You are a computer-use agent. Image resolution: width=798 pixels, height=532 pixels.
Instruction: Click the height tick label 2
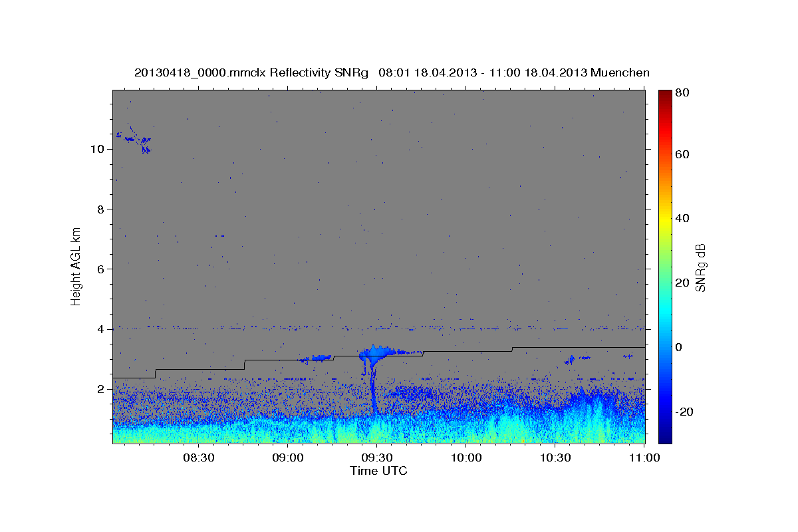100,389
